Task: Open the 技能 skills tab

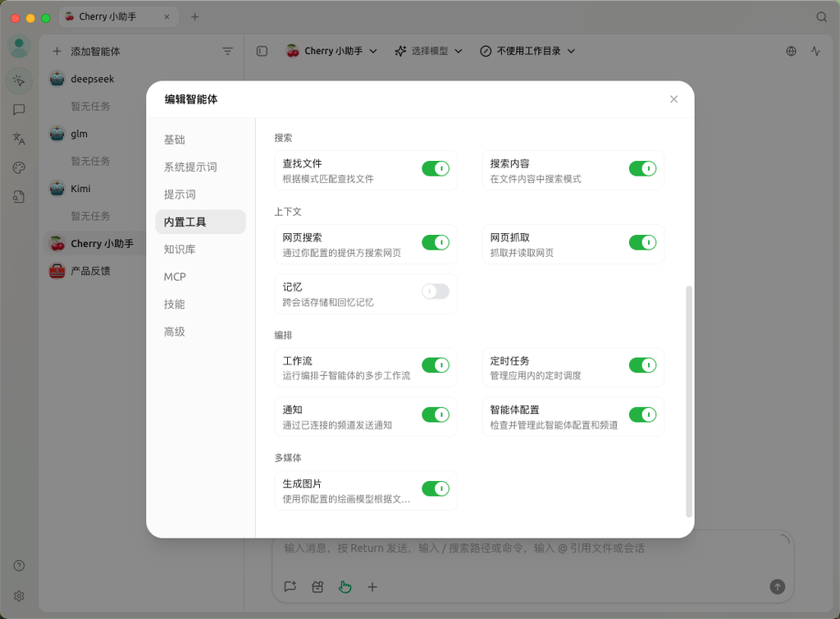Action: click(x=200, y=305)
